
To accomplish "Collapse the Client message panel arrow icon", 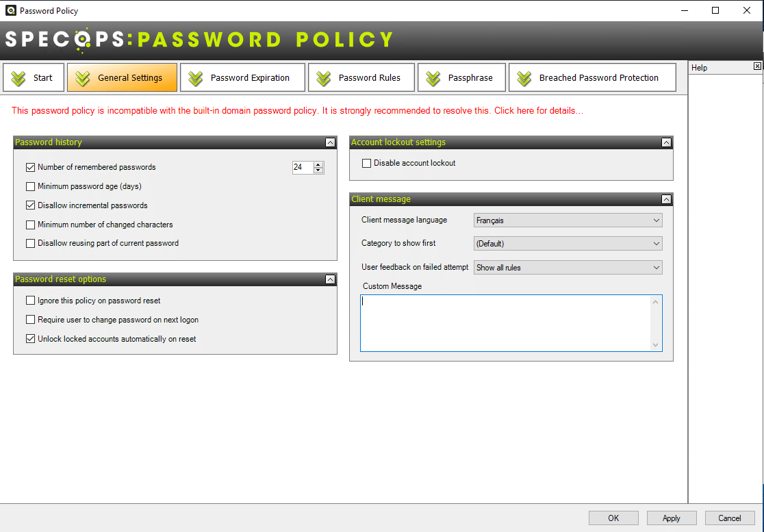I will 666,199.
